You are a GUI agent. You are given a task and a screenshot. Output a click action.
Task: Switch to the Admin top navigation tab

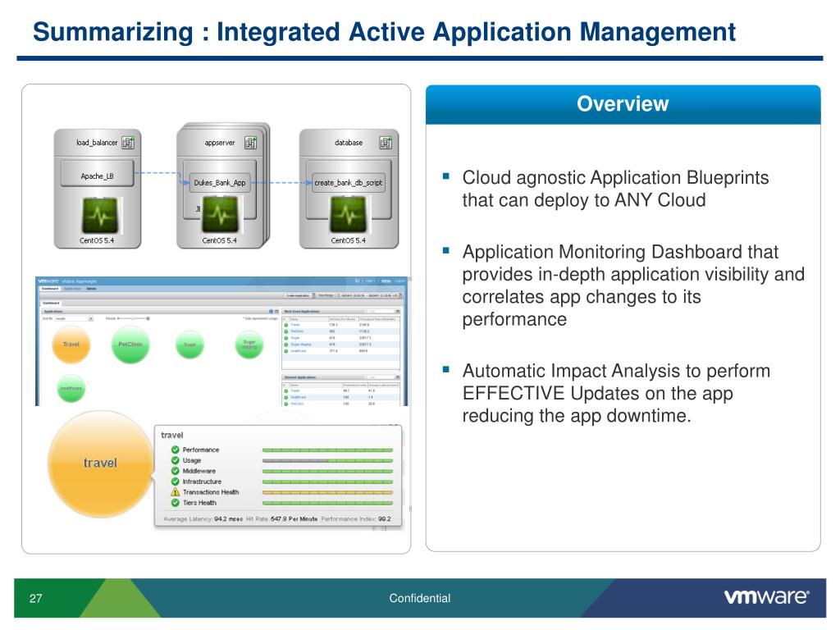pyautogui.click(x=91, y=289)
